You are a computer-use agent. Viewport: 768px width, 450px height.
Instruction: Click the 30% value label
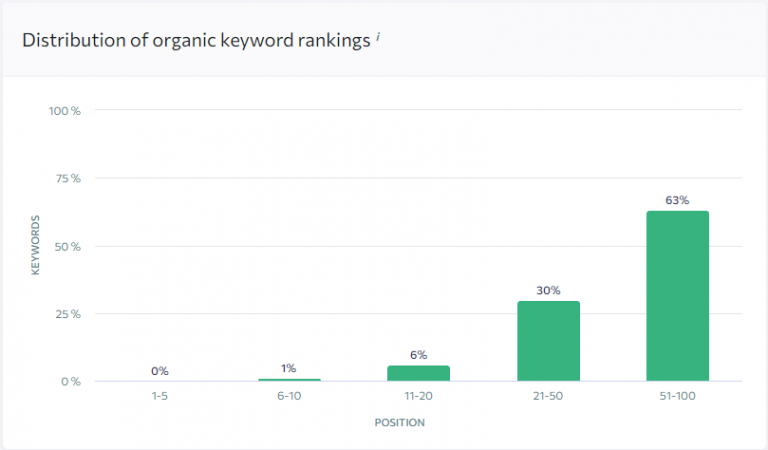548,290
